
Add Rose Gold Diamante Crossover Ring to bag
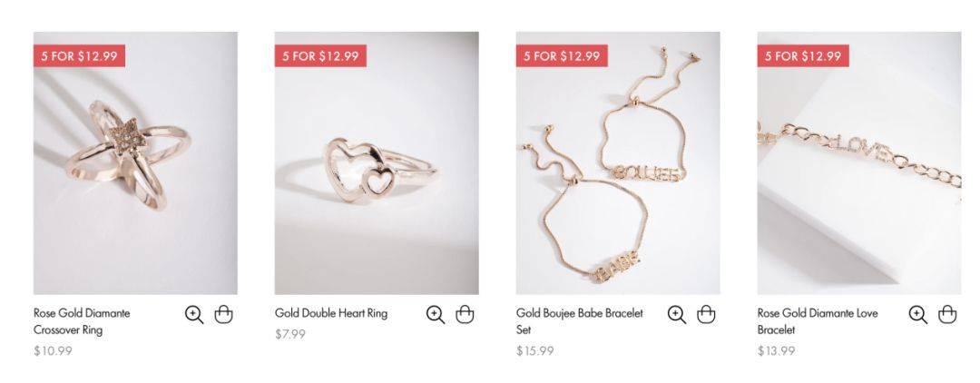coord(224,314)
